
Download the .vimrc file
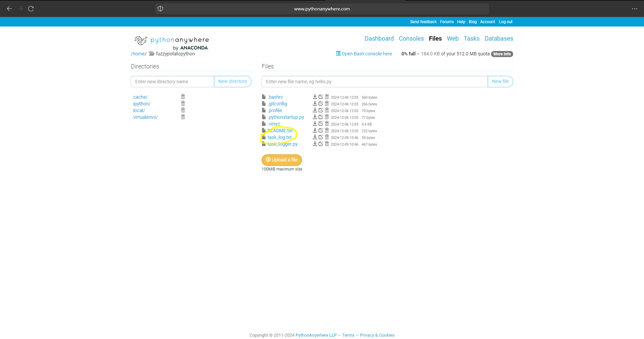click(x=315, y=124)
